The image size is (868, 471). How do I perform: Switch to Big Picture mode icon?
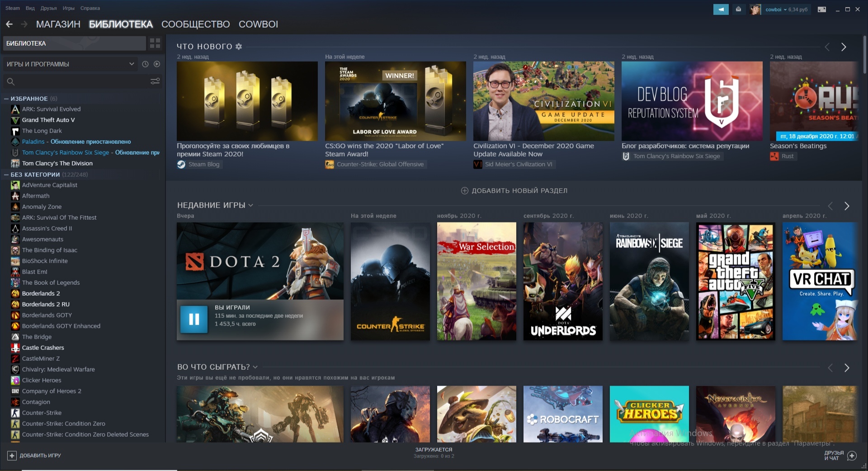(x=822, y=9)
